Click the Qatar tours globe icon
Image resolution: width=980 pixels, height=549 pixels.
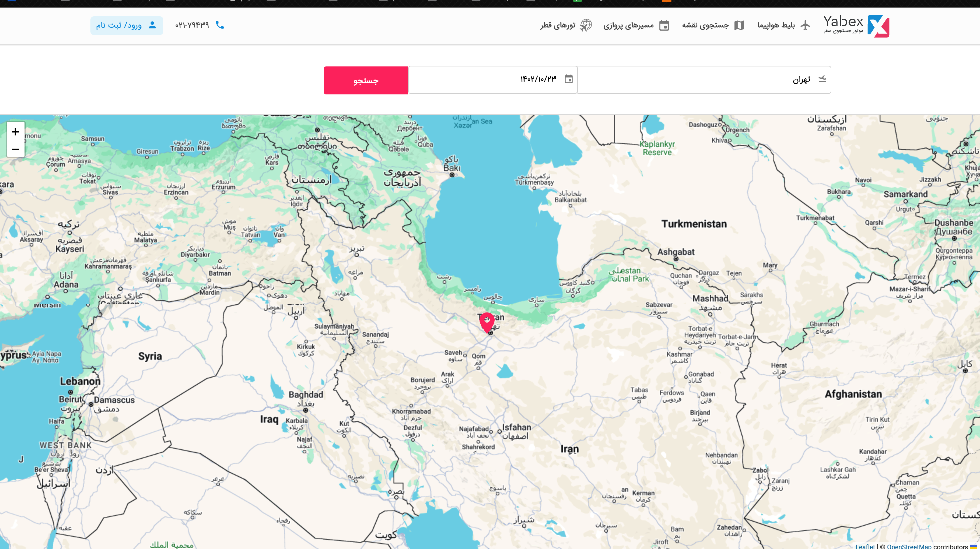click(585, 25)
